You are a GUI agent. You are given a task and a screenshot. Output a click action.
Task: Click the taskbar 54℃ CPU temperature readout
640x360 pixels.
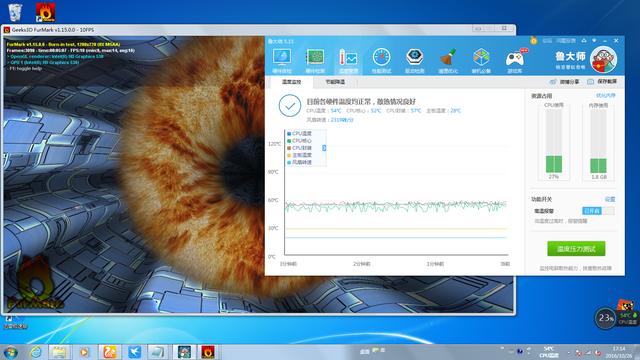pos(549,352)
